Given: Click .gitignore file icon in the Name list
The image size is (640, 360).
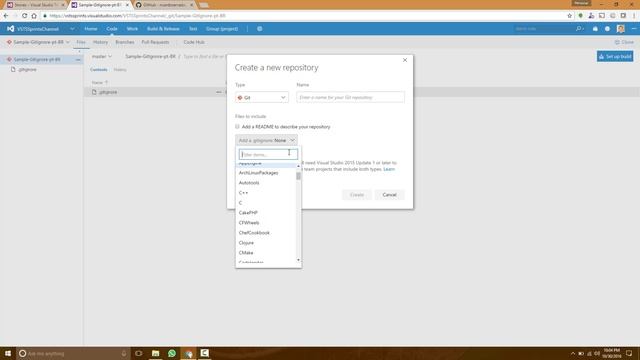Looking at the screenshot, I should [94, 92].
